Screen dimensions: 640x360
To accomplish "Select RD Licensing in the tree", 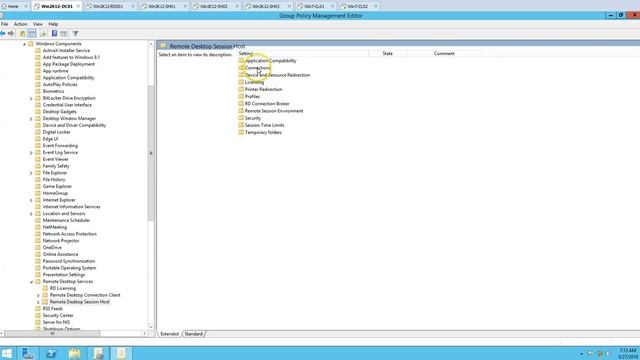I will [62, 289].
